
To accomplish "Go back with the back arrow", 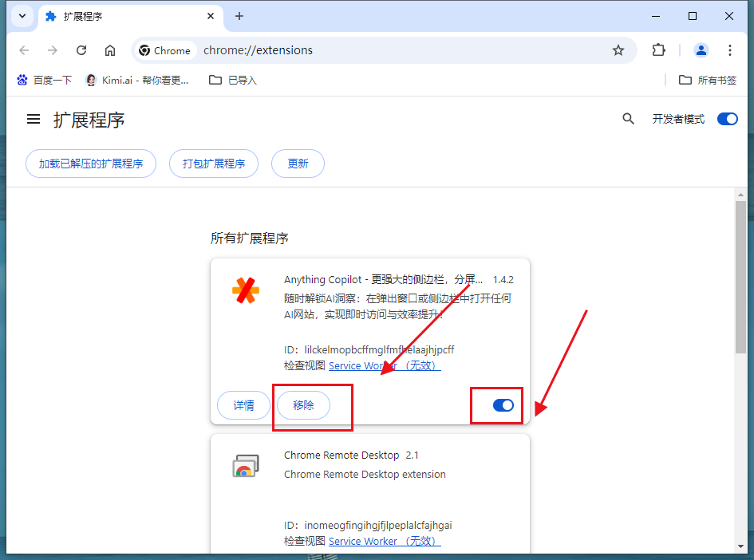I will point(24,50).
